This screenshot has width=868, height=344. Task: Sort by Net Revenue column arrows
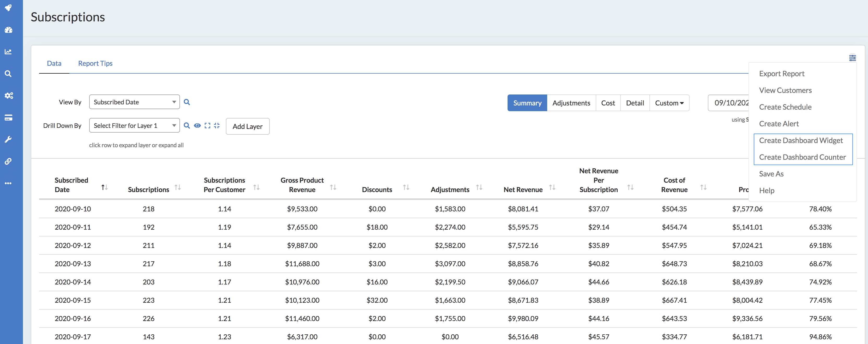552,187
